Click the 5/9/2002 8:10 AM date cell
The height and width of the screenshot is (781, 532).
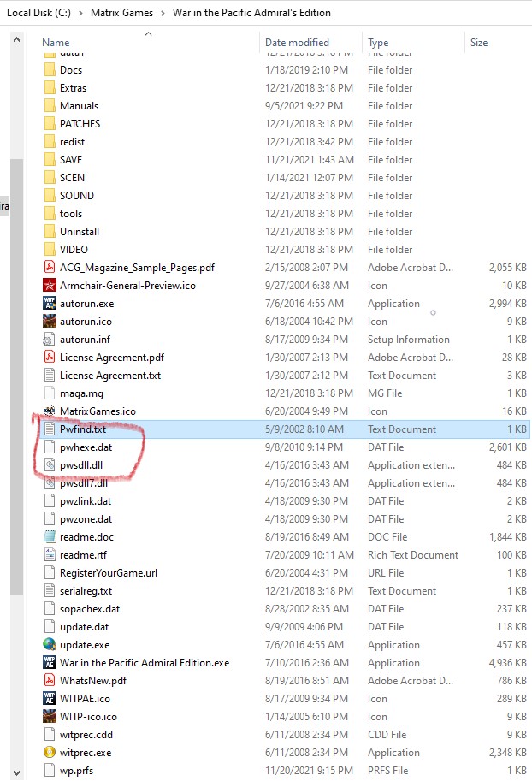[x=304, y=429]
